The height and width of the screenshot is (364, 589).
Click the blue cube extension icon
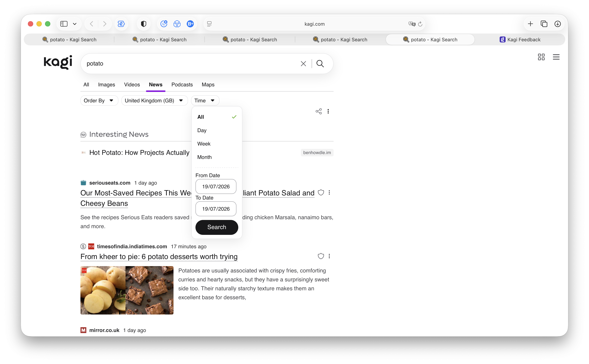coord(177,24)
